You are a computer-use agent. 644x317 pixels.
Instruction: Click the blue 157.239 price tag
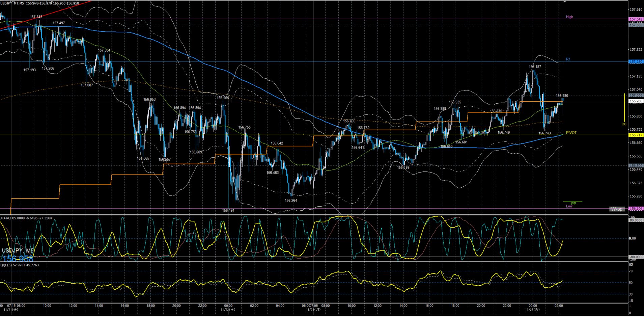click(636, 62)
